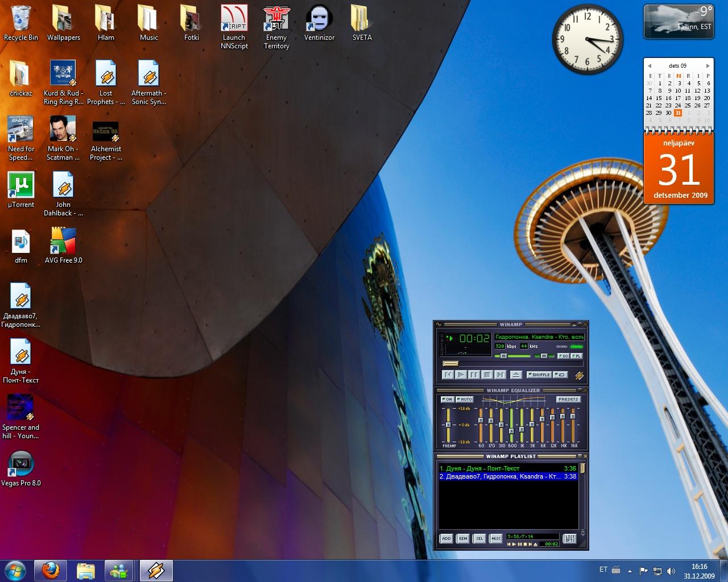This screenshot has height=582, width=728.
Task: Enable Shuffle in Winamp
Action: click(539, 375)
